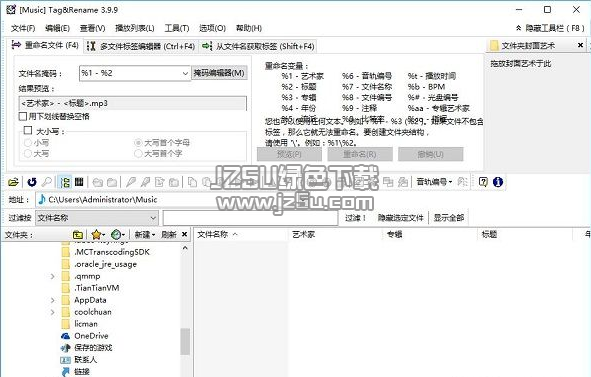591x377 pixels.
Task: Open the 文件名掩码 combo box arrow
Action: pyautogui.click(x=185, y=73)
